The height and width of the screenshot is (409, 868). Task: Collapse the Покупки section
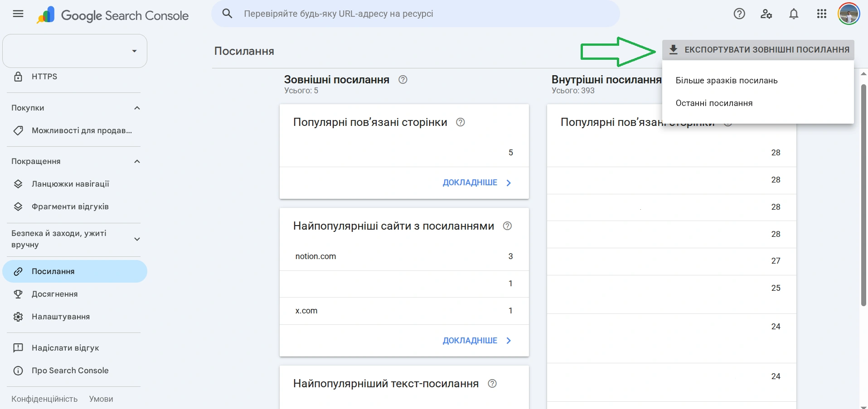click(137, 108)
